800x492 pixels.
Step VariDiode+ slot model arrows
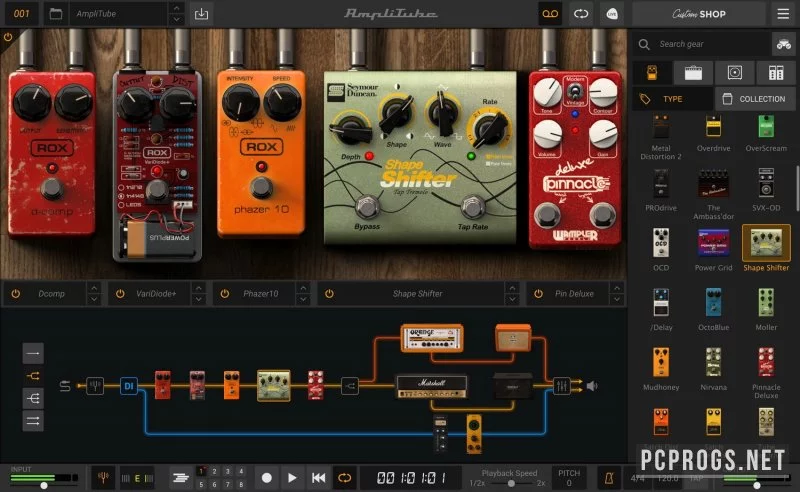[x=198, y=293]
